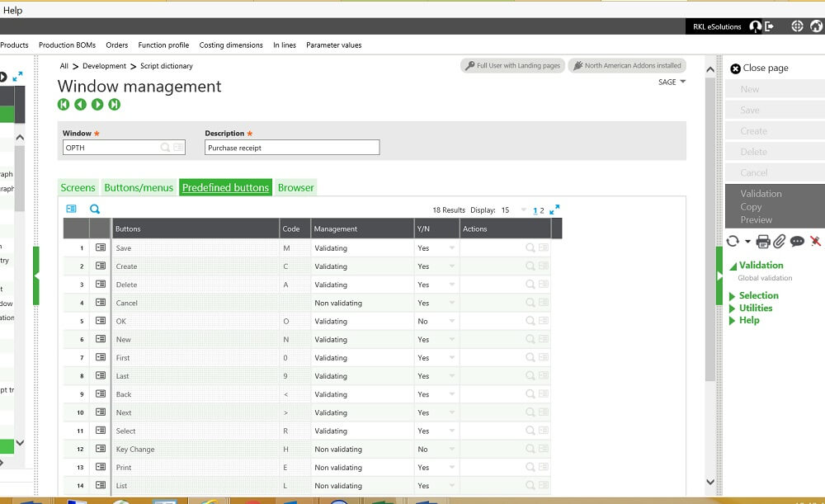Go to the first record navigation arrow

coord(64,104)
